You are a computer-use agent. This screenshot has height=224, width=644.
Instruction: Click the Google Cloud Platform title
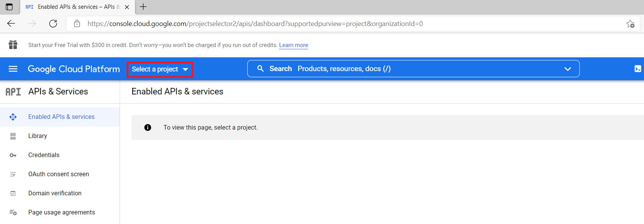point(74,69)
